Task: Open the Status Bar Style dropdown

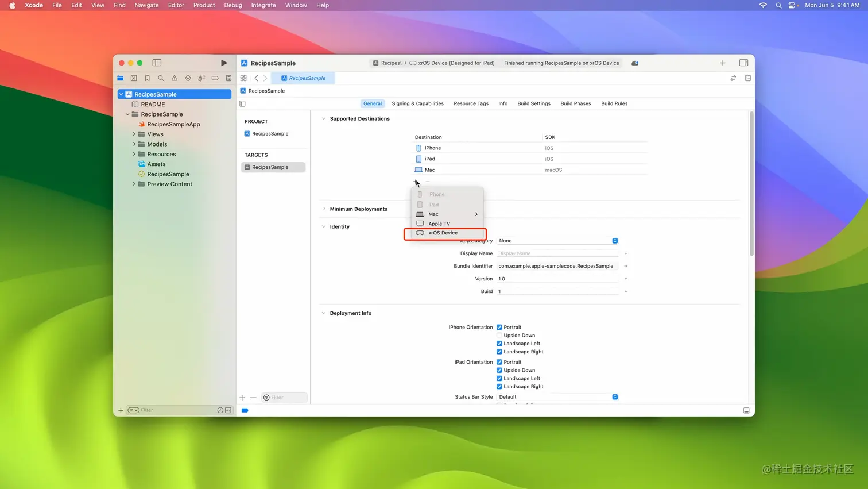Action: click(x=557, y=397)
